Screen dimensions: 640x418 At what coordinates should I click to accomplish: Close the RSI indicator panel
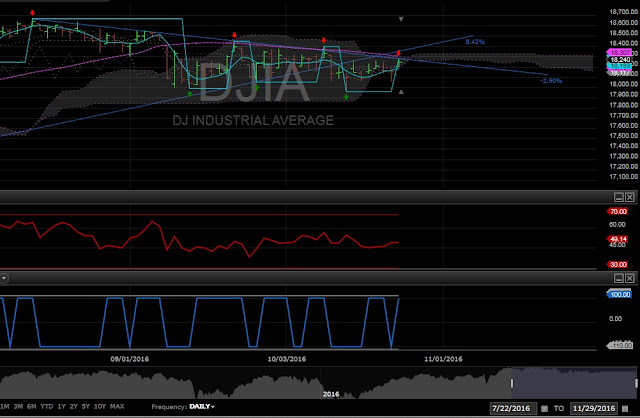click(630, 198)
